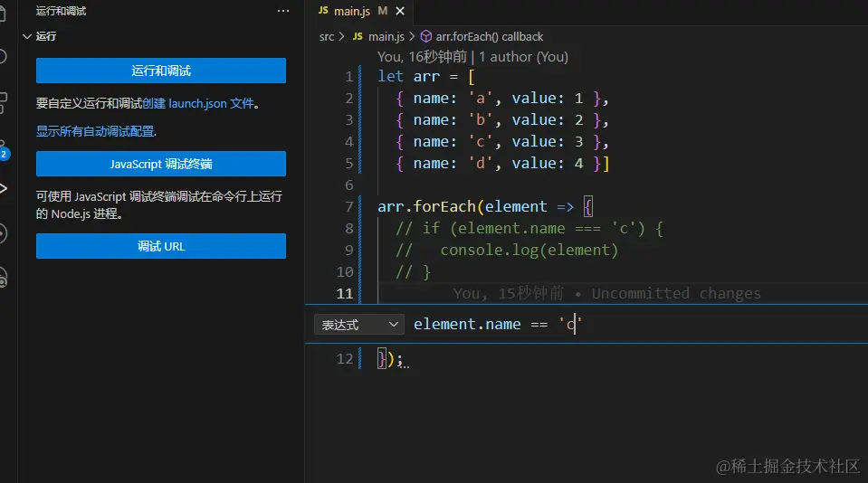868x483 pixels.
Task: Click the closing }); code on line 12
Action: click(390, 359)
